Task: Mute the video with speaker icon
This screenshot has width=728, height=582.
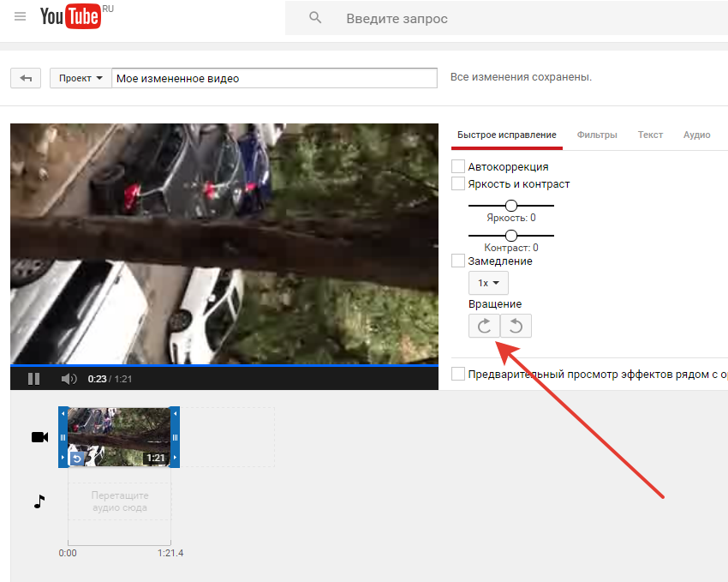Action: pos(69,378)
